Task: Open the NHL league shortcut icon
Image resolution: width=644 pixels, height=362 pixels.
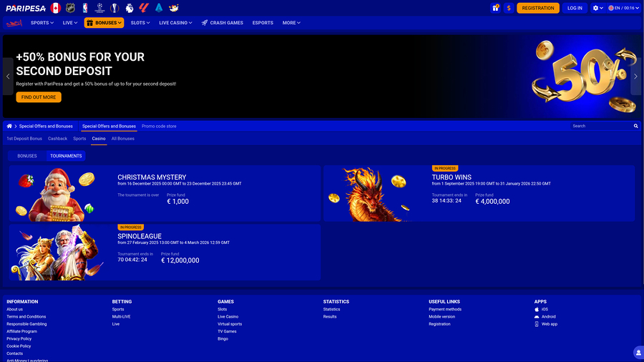Action: click(x=71, y=8)
